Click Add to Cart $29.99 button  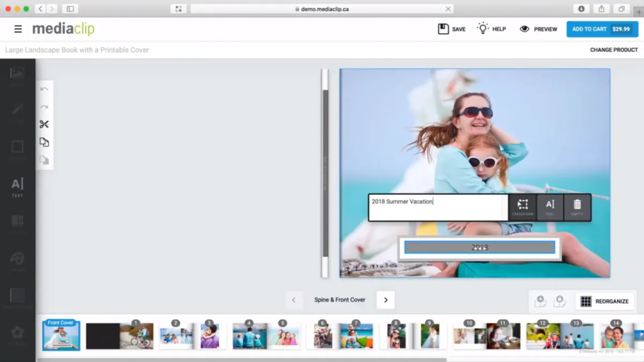point(602,29)
